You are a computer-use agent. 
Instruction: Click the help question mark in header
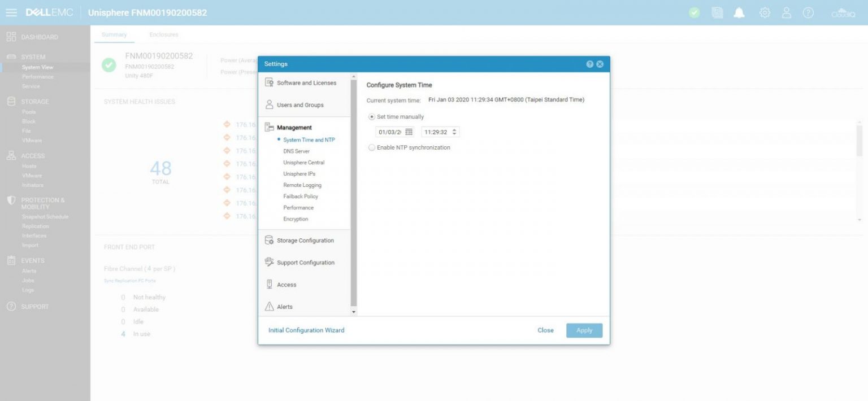click(808, 12)
